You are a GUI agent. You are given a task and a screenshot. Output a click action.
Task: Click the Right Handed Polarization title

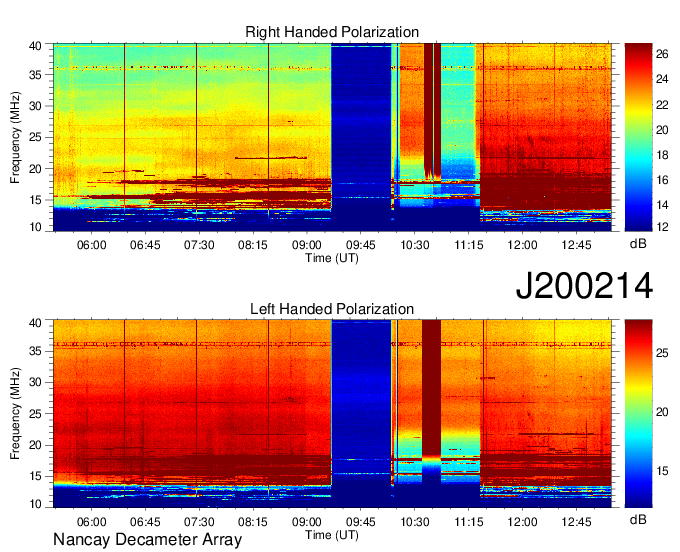click(x=332, y=32)
